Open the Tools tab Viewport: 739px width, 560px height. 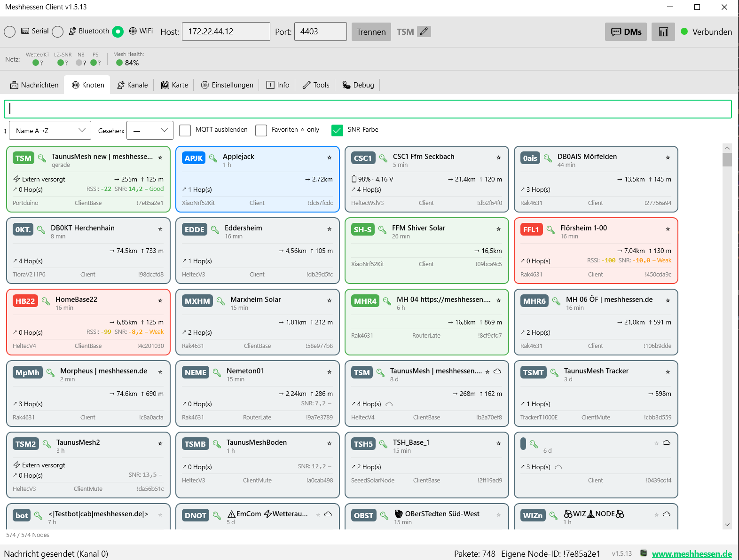[316, 85]
